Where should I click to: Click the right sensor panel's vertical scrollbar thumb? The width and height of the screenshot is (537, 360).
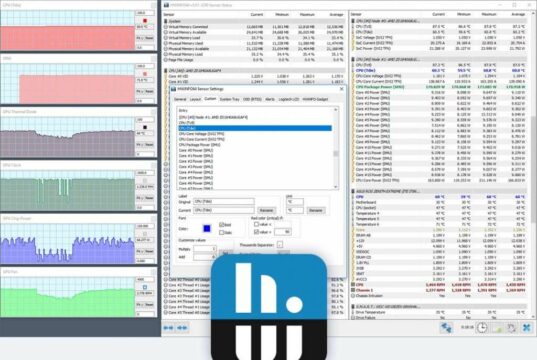534,170
